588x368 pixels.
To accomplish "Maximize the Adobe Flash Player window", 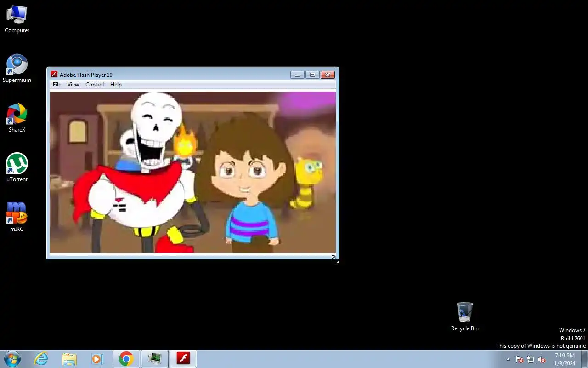I will pos(312,75).
